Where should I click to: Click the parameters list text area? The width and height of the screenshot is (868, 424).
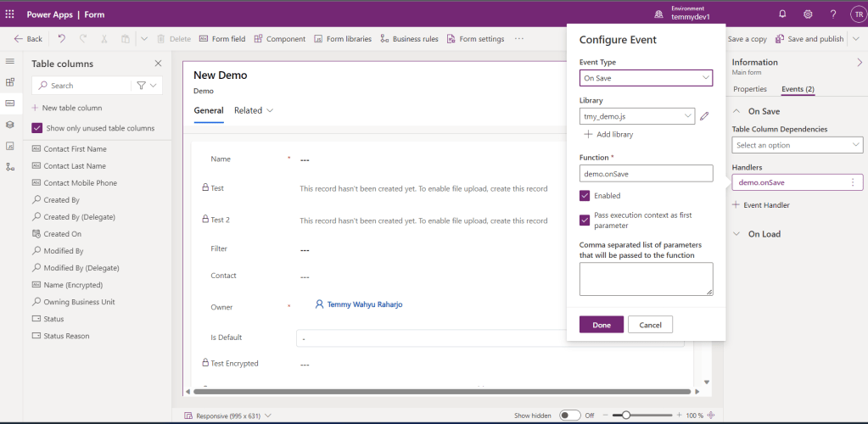[646, 279]
